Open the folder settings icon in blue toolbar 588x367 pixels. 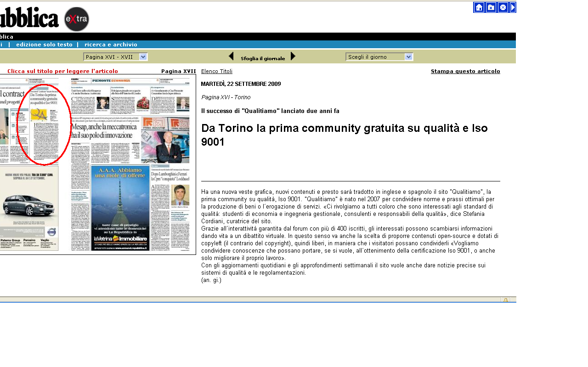point(491,7)
